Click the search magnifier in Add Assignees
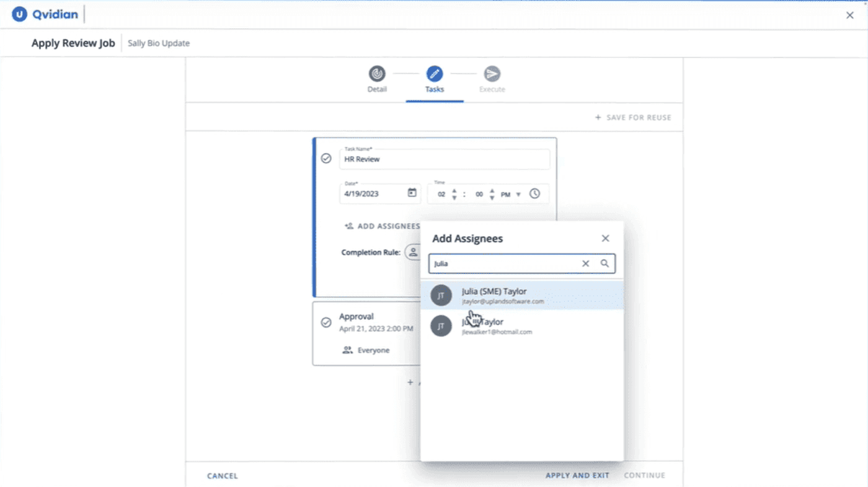Image resolution: width=868 pixels, height=487 pixels. (x=604, y=263)
